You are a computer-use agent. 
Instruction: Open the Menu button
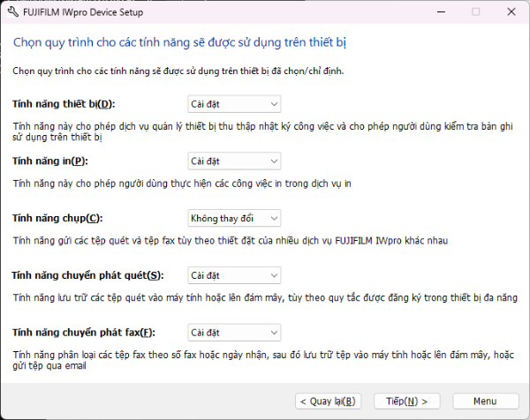pos(485,401)
